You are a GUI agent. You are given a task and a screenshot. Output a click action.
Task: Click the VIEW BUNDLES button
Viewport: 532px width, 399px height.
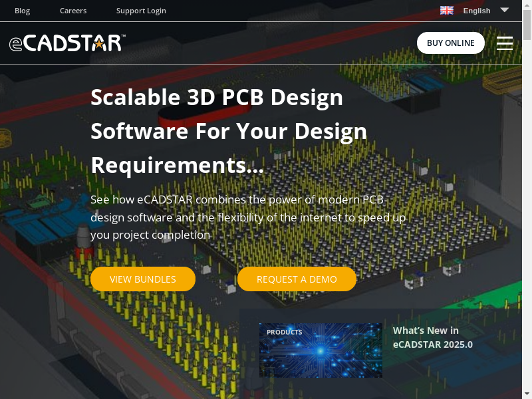coord(143,279)
